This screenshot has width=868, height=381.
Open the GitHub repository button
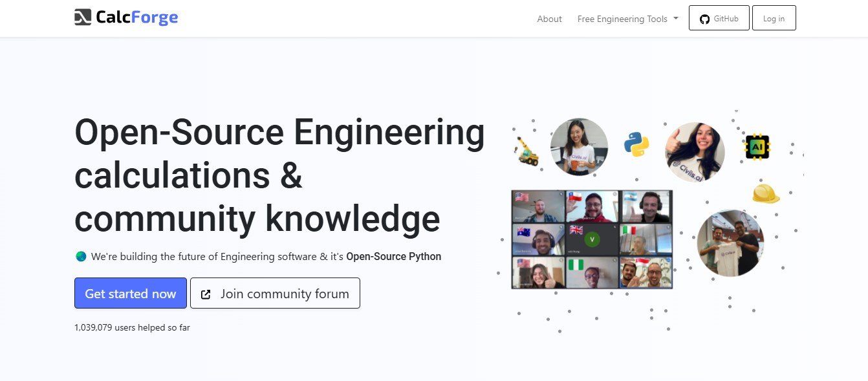(719, 18)
